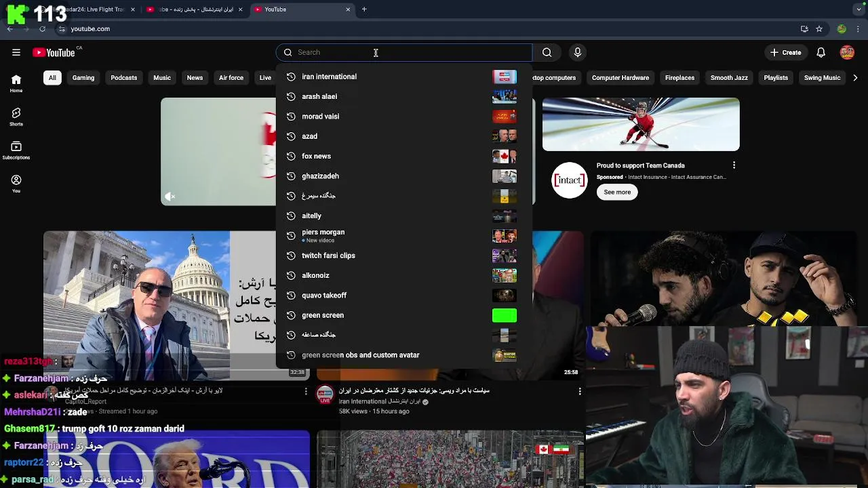
Task: Select the Podcasts filter chip
Action: click(x=123, y=78)
